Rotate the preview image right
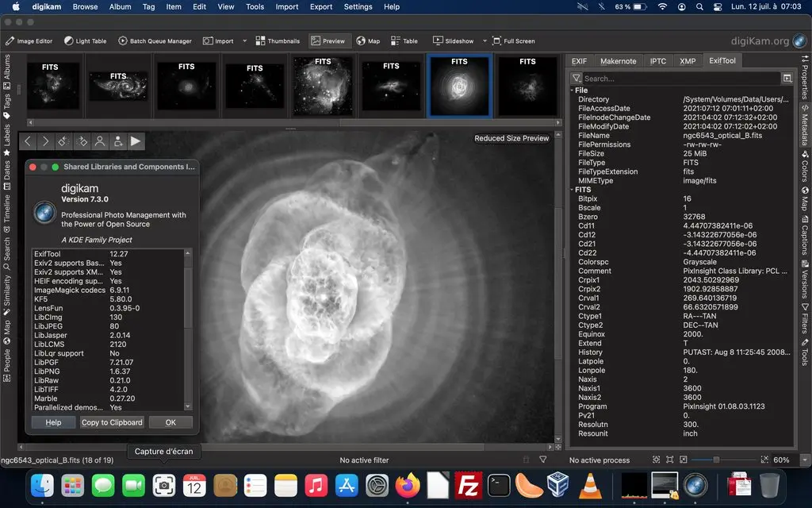This screenshot has height=508, width=812. [x=82, y=141]
